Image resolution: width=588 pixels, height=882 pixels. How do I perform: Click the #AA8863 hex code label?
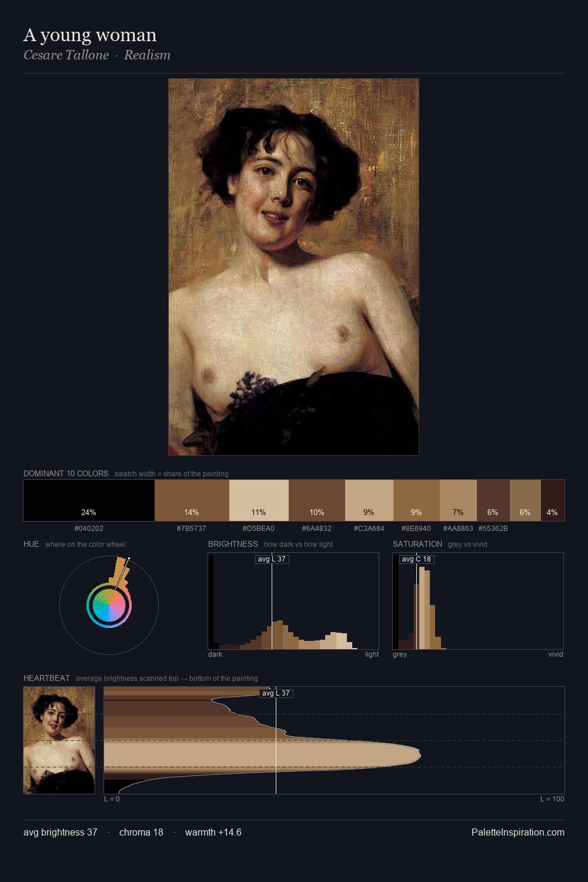(x=458, y=529)
